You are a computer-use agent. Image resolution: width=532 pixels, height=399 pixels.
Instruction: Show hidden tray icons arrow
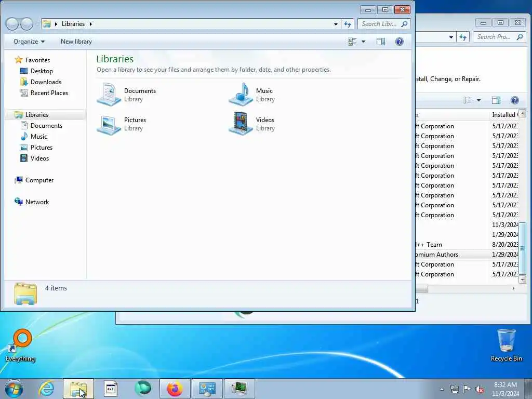[442, 389]
